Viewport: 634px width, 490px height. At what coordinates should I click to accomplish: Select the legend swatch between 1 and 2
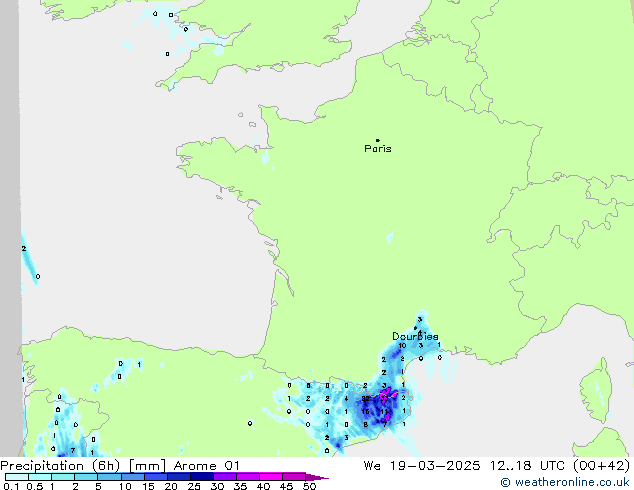click(63, 477)
